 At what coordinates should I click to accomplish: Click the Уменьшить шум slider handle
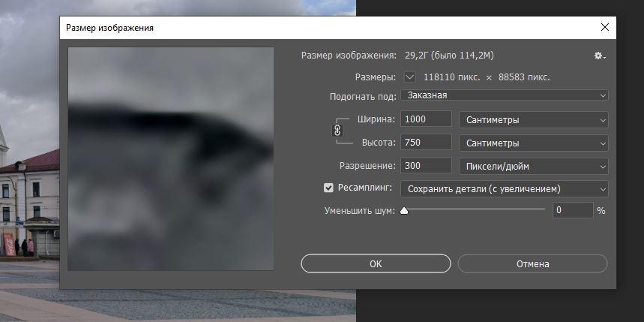click(x=404, y=211)
